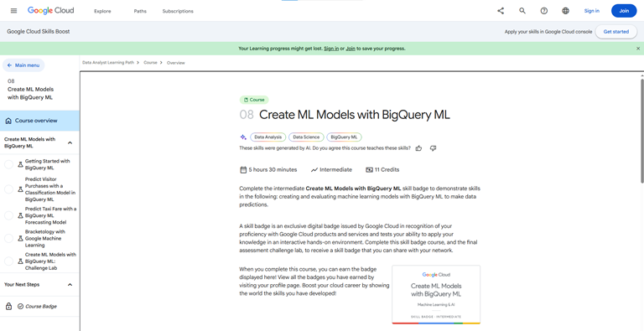Click the lock icon beside Course Badge

point(8,307)
